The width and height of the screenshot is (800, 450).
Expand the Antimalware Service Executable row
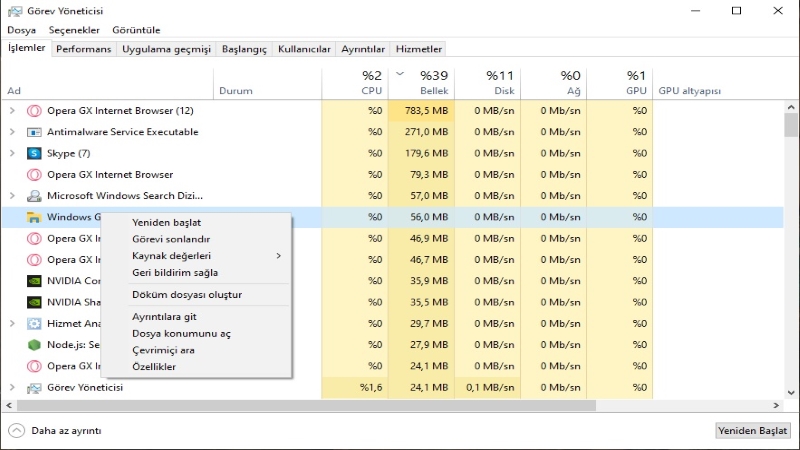12,132
